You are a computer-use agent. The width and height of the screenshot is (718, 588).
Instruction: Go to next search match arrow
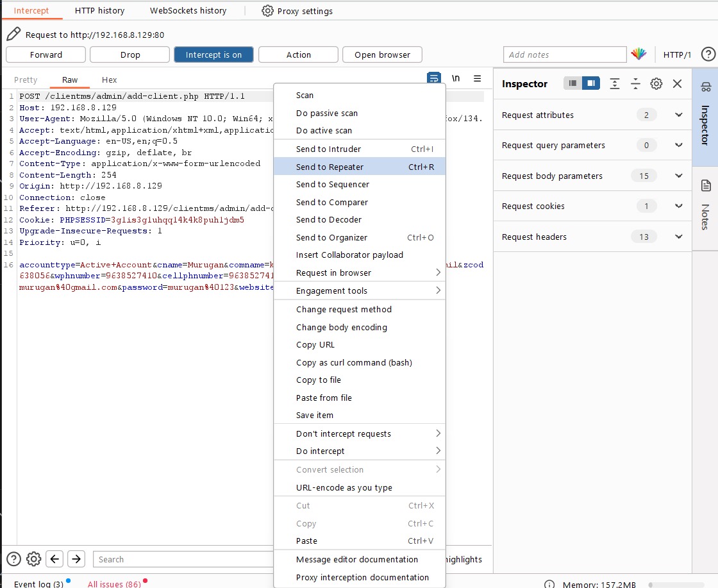tap(76, 559)
